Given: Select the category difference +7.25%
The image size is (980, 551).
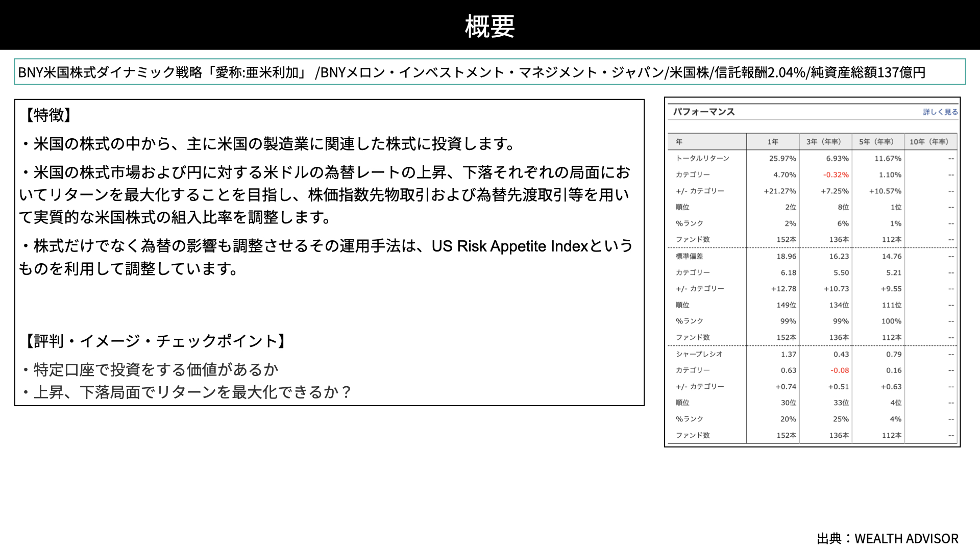Looking at the screenshot, I should (835, 191).
